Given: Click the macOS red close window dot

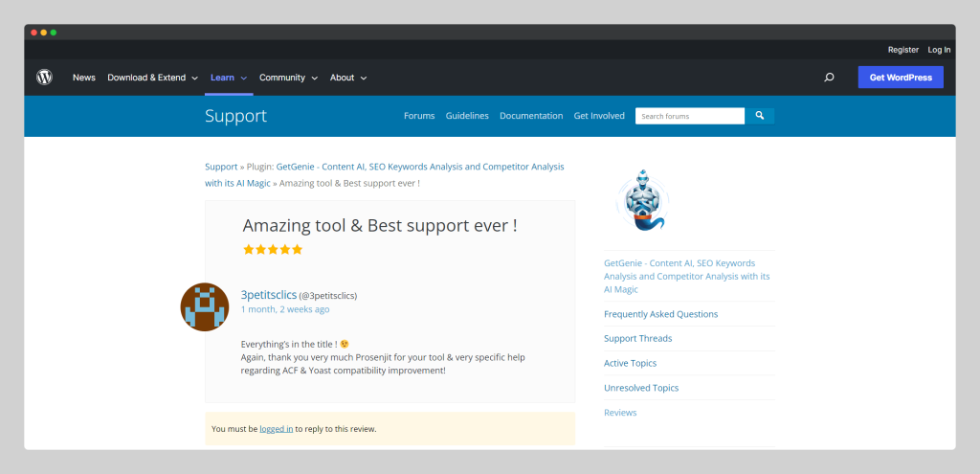Looking at the screenshot, I should 33,33.
